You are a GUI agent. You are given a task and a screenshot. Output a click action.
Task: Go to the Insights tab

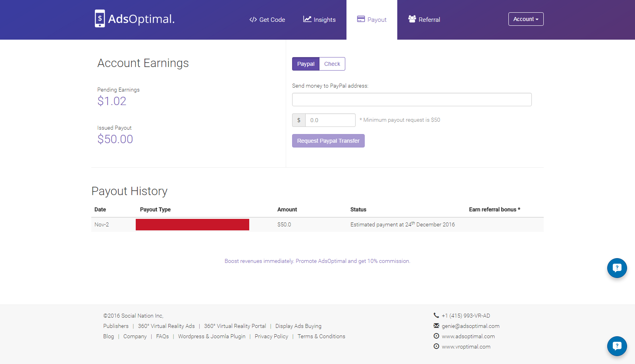click(x=319, y=20)
